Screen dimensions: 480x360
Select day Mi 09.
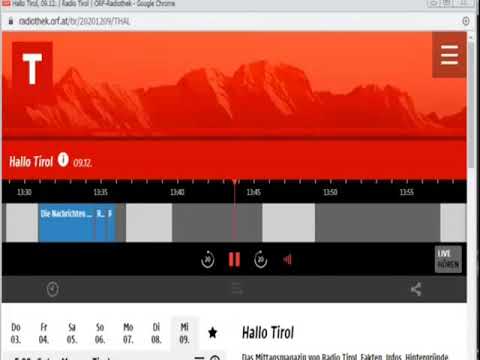click(x=184, y=333)
